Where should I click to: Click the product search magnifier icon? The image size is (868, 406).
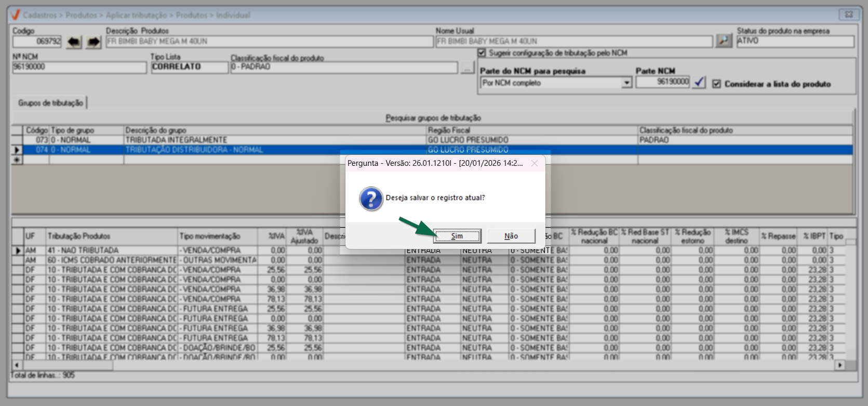pyautogui.click(x=724, y=41)
